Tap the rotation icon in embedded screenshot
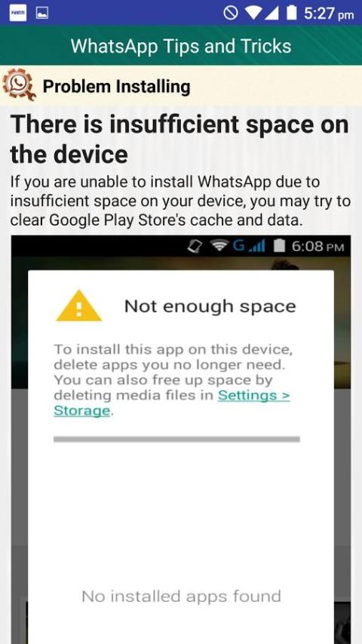 pyautogui.click(x=195, y=246)
